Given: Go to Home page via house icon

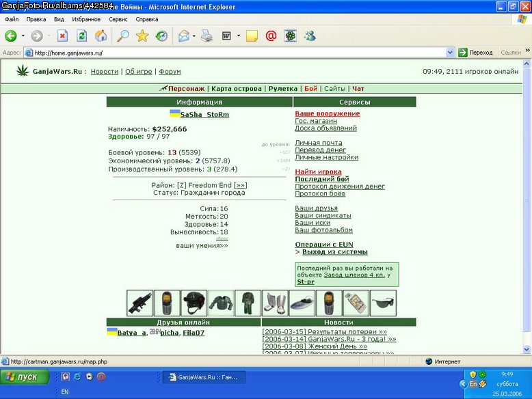Looking at the screenshot, I should tap(101, 36).
